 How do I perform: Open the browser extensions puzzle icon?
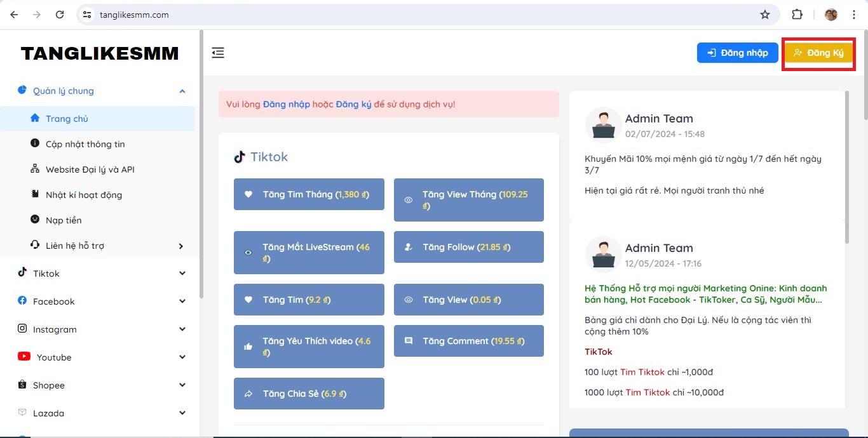pyautogui.click(x=797, y=15)
